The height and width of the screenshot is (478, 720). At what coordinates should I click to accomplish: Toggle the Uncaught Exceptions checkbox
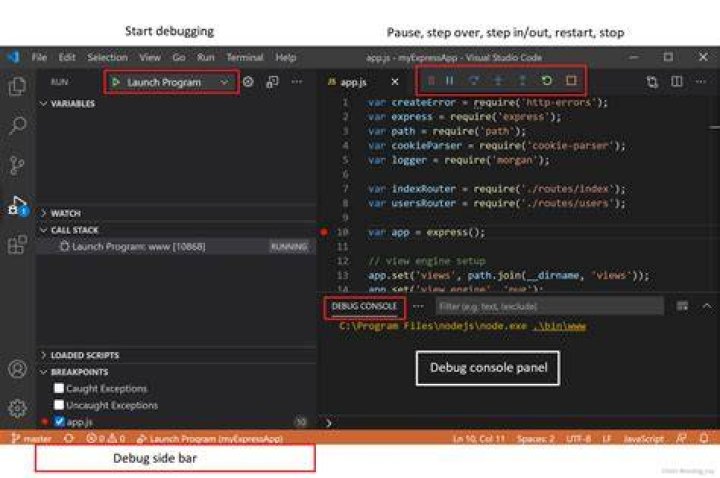pyautogui.click(x=59, y=405)
